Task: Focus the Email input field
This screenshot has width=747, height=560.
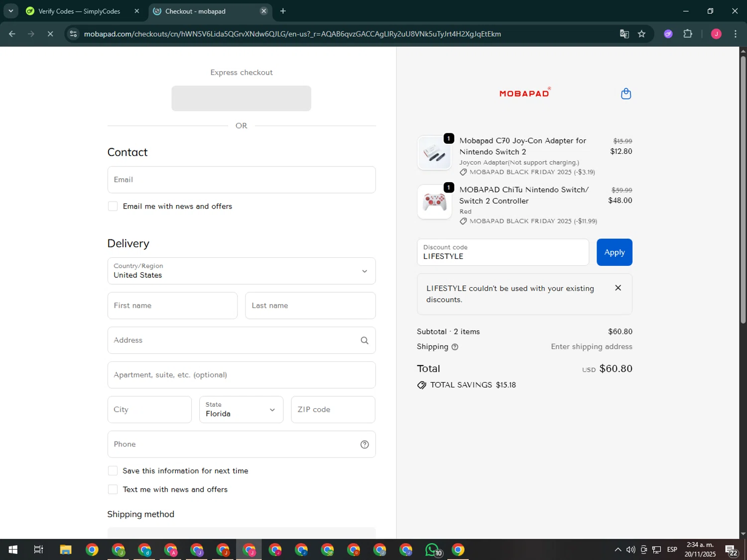Action: click(242, 180)
